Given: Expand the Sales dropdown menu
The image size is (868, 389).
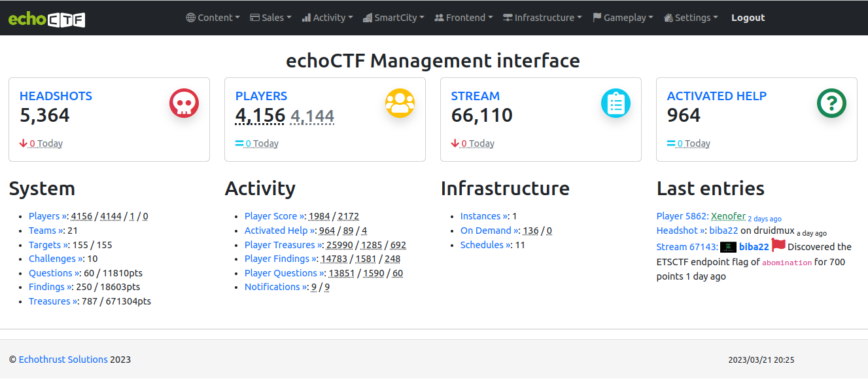Looking at the screenshot, I should pos(271,18).
